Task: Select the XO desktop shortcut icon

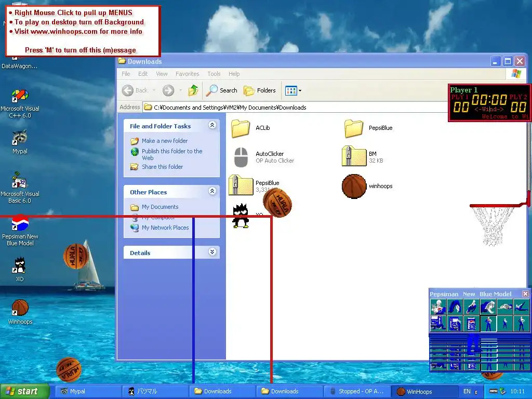Action: click(20, 270)
